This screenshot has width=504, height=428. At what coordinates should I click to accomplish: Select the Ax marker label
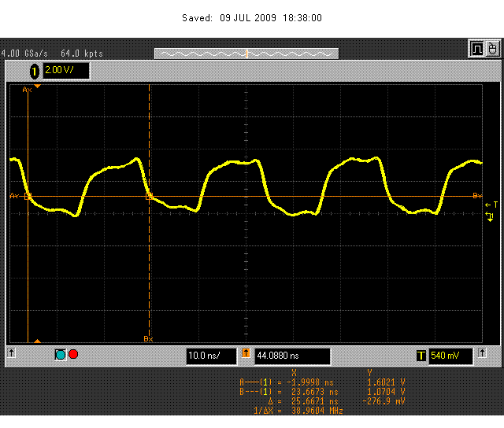(27, 90)
